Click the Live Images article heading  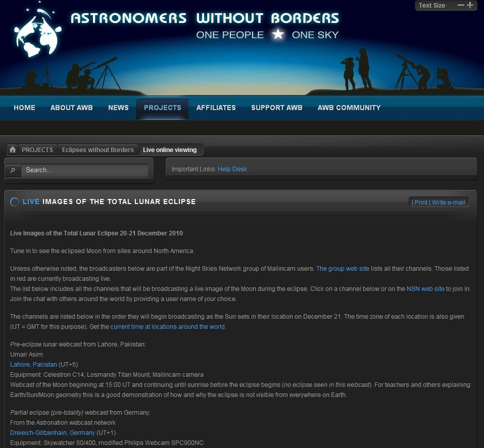[109, 202]
